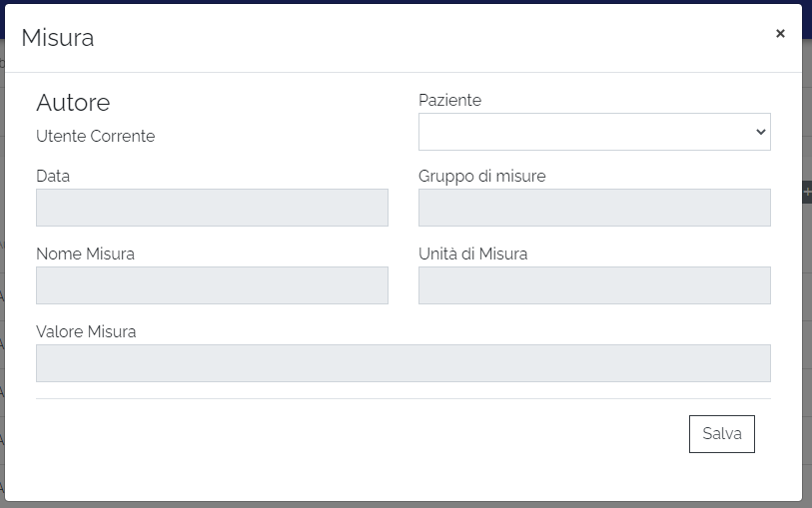
Task: Click the Paziente dropdown arrow chevron
Action: click(760, 132)
